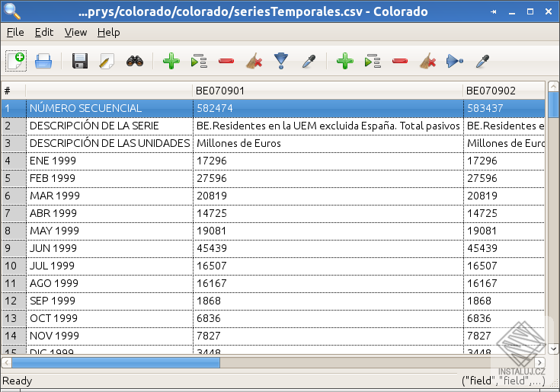Click the second red minus remove icon
560x392 pixels.
(400, 61)
